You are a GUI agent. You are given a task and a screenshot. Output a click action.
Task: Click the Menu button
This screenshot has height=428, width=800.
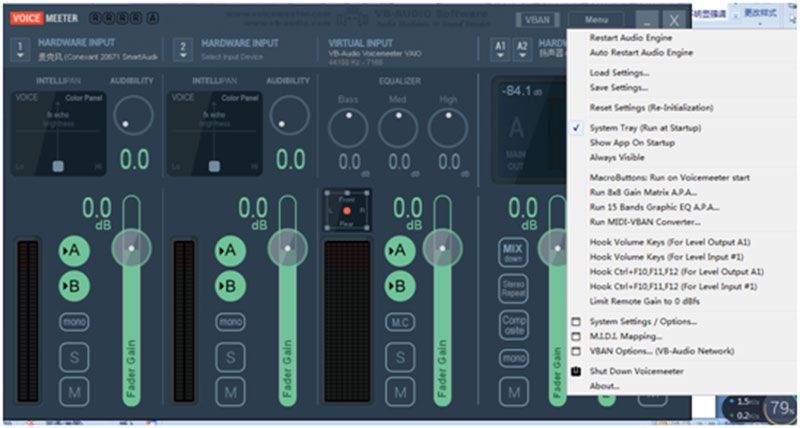tap(596, 20)
